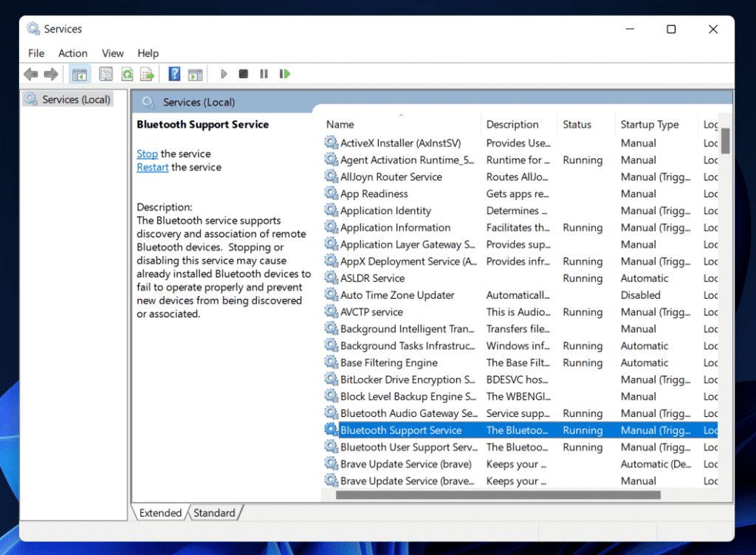Viewport: 756px width, 555px height.
Task: Expand the Action menu
Action: click(x=72, y=53)
